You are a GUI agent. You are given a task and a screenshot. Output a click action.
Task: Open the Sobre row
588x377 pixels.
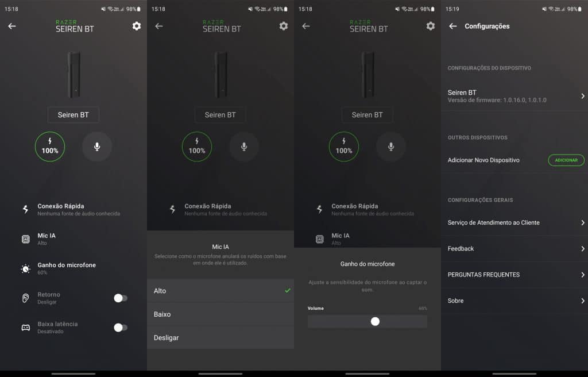coord(514,301)
